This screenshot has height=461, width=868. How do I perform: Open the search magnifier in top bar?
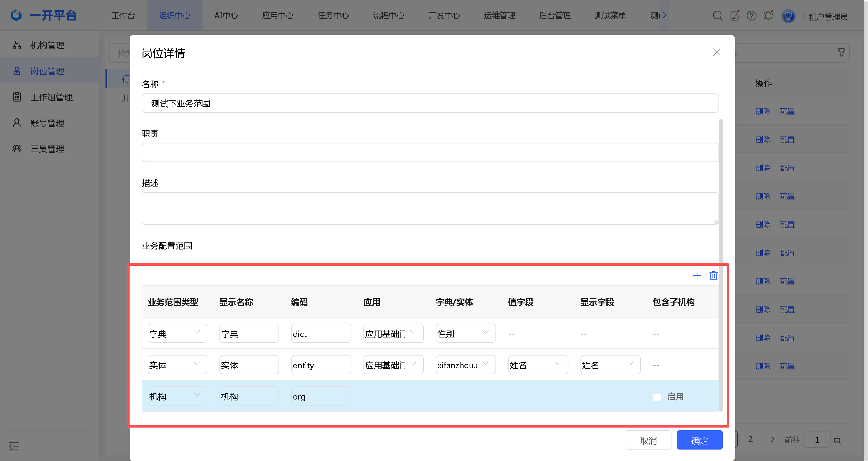pos(717,16)
